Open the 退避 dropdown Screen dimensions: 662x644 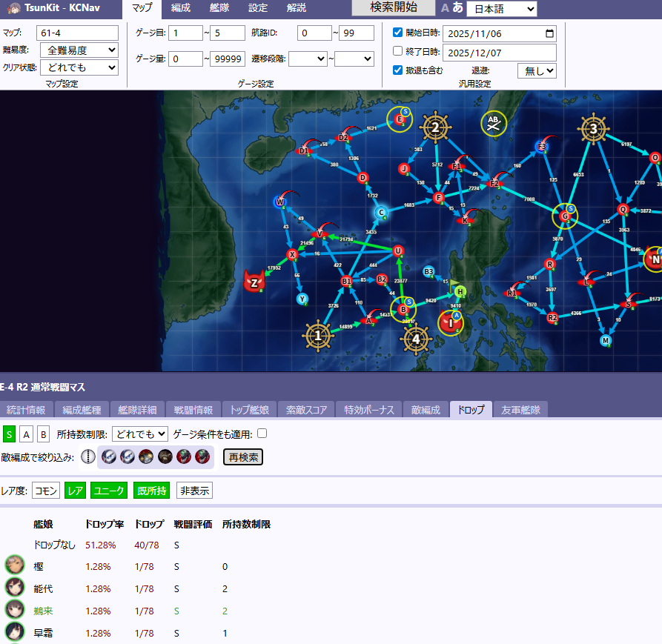pos(537,71)
